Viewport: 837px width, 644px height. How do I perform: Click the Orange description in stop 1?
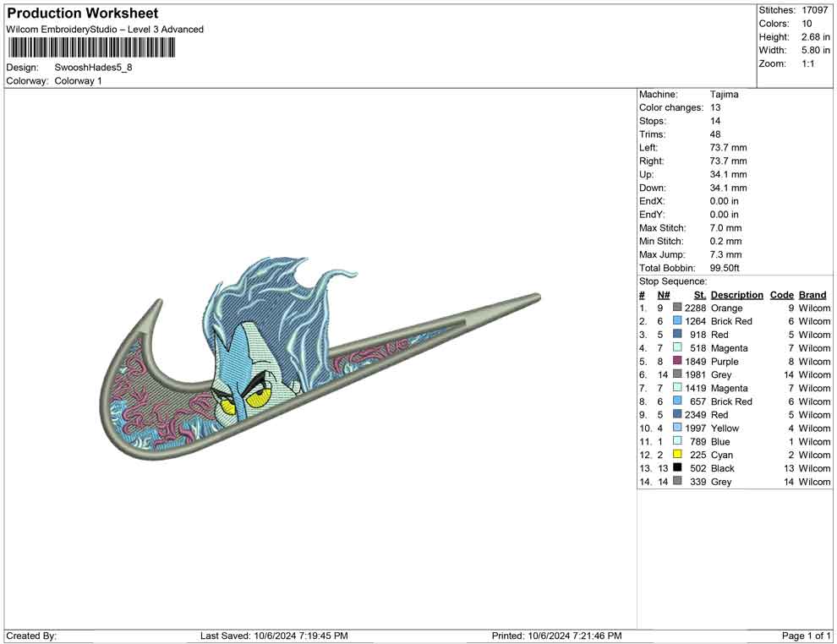(x=726, y=308)
